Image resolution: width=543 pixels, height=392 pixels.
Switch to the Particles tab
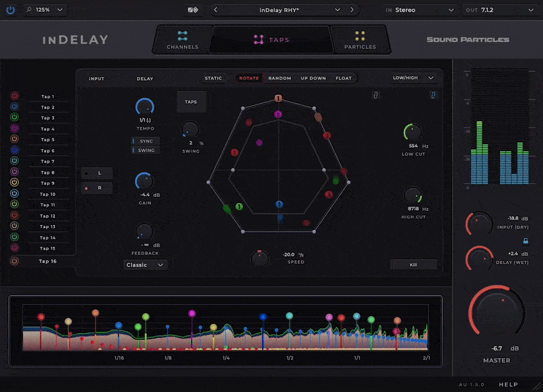pyautogui.click(x=360, y=40)
